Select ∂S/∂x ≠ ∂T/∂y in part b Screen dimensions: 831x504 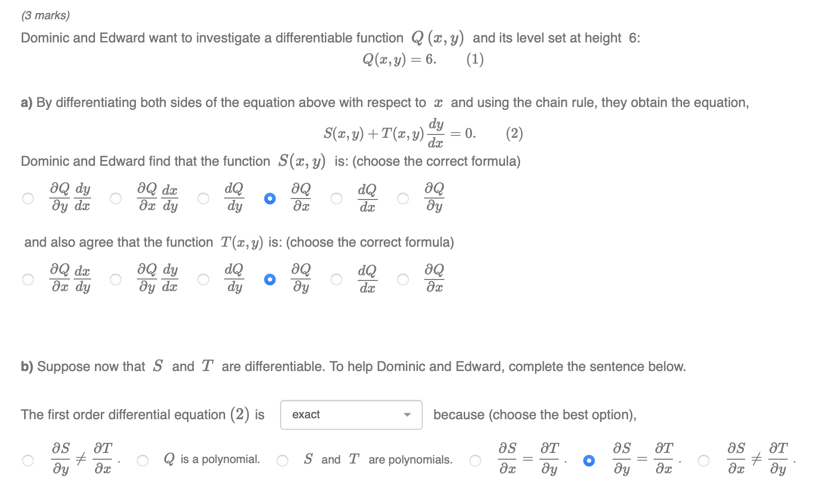pyautogui.click(x=703, y=461)
